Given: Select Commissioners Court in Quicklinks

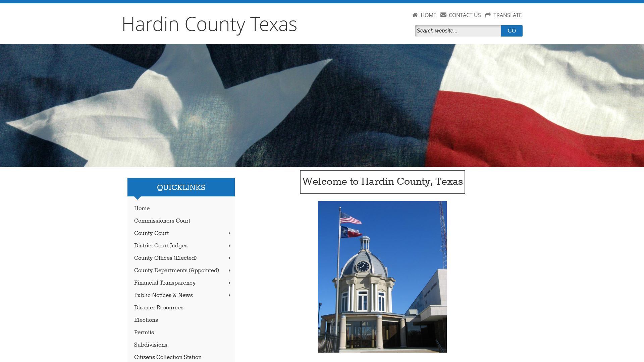Looking at the screenshot, I should (x=162, y=221).
